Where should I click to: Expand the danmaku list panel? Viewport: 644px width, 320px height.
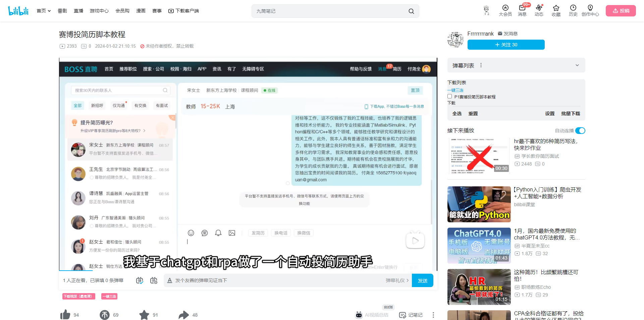577,65
